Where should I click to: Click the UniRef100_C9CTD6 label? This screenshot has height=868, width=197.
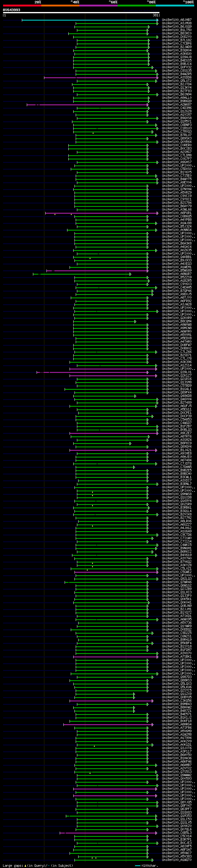177,535
